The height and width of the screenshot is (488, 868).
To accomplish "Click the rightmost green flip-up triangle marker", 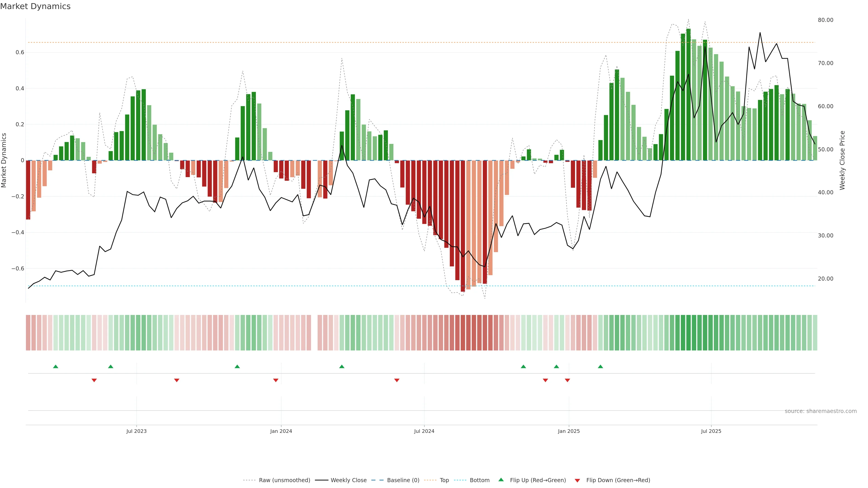I will [x=600, y=366].
